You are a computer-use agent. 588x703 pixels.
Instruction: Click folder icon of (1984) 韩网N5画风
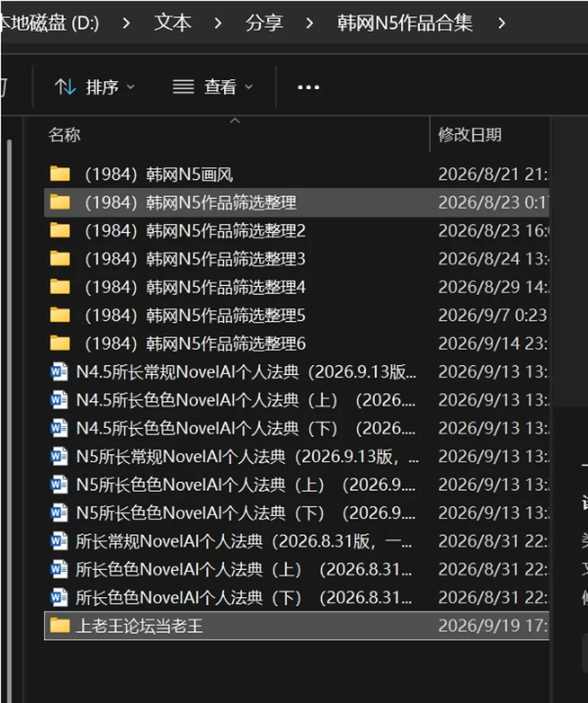[59, 174]
